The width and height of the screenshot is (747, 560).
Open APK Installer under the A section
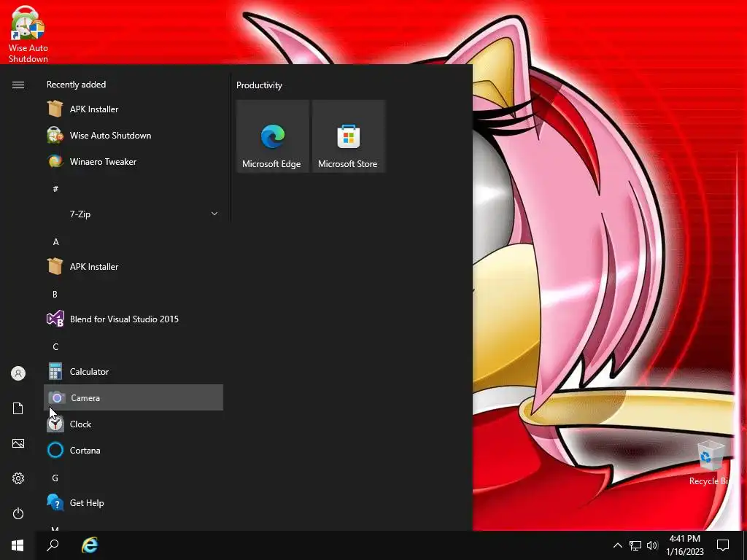pyautogui.click(x=133, y=267)
